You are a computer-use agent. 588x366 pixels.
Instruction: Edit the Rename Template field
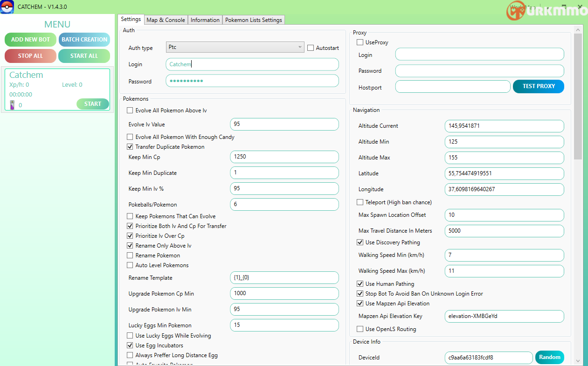click(x=284, y=277)
